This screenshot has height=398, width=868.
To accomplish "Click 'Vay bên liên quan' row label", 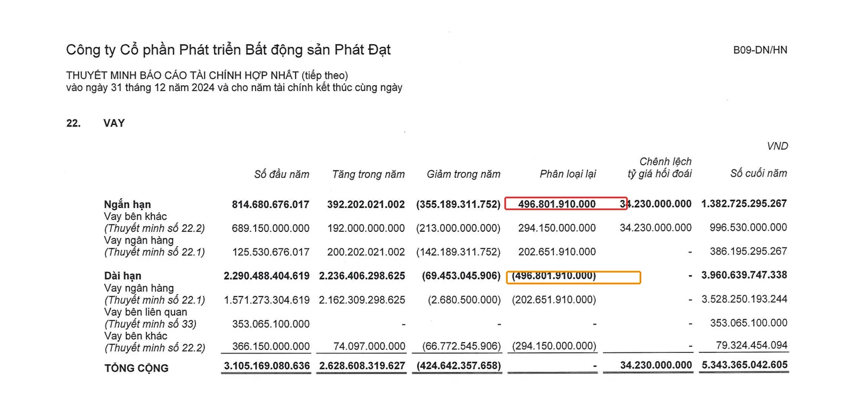I will pyautogui.click(x=145, y=312).
